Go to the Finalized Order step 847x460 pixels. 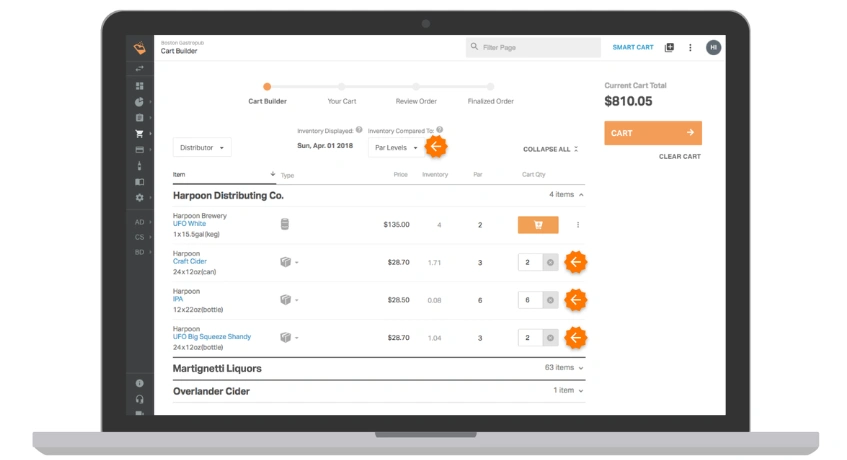pos(490,101)
